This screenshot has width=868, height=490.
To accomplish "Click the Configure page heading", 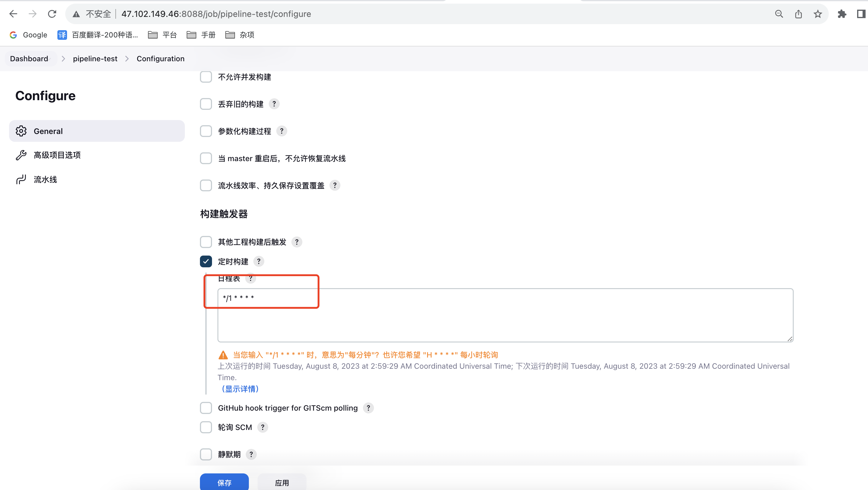I will 46,96.
